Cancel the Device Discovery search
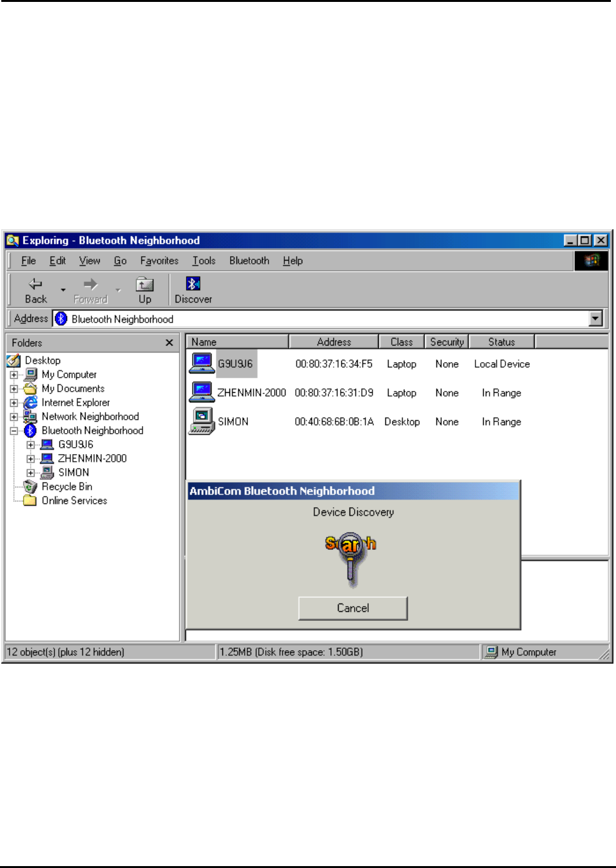616x868 pixels. (353, 608)
